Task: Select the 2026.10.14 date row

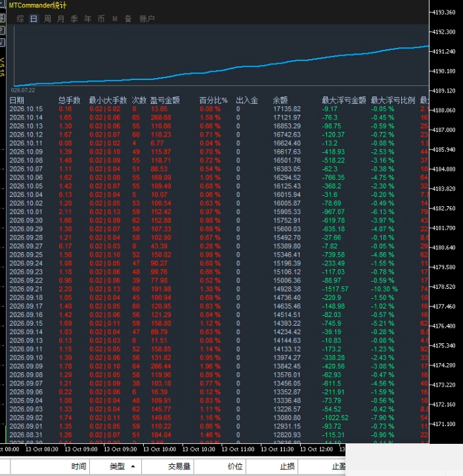Action: 26,118
